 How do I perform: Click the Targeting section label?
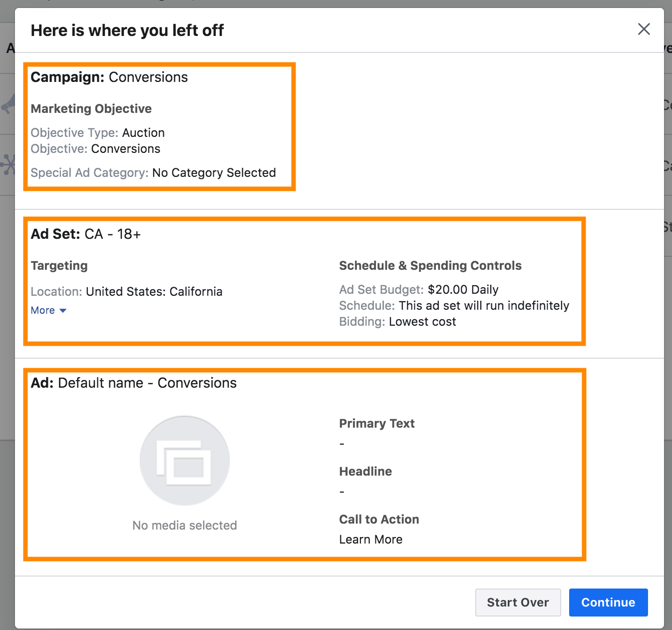click(x=59, y=266)
